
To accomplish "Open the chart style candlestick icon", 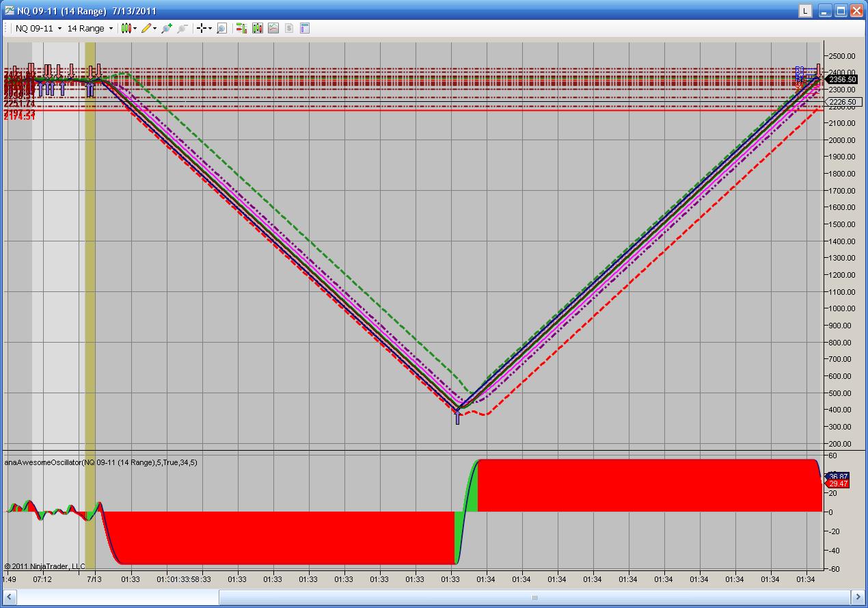I will pos(126,28).
